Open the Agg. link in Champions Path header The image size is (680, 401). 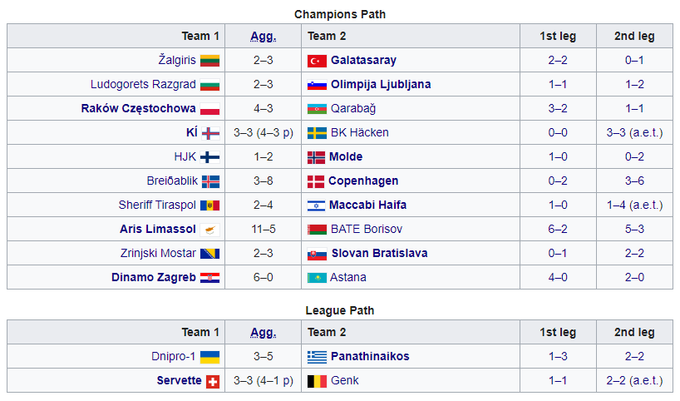click(x=262, y=36)
